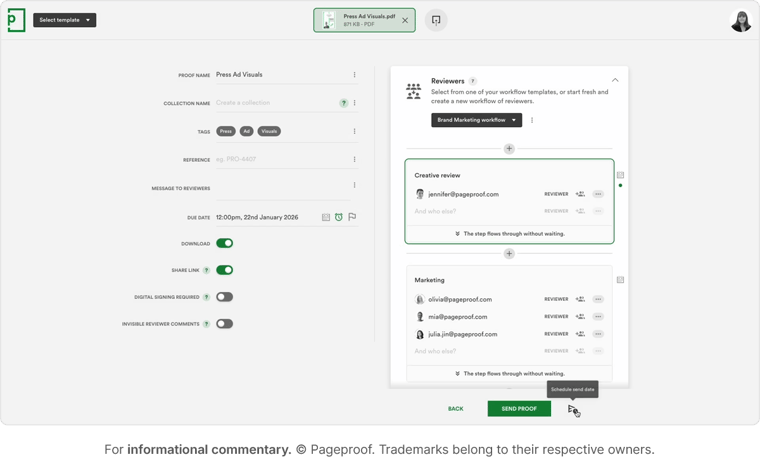Click 'And who else?' in Creative review
Viewport: 760px width, 457px height.
[435, 211]
